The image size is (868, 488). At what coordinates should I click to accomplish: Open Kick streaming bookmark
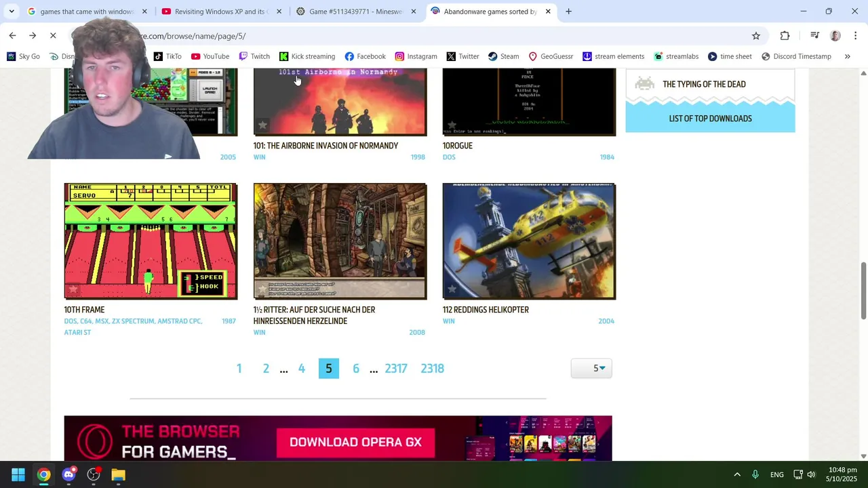tap(307, 56)
